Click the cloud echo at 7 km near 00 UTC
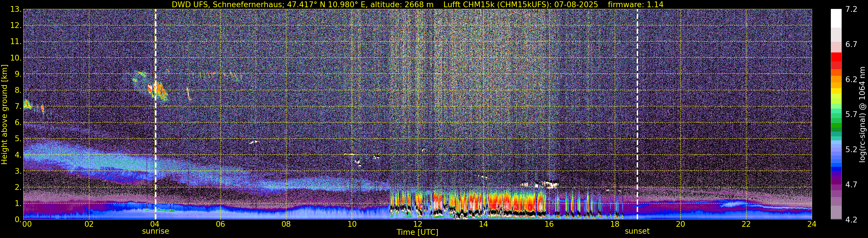The height and width of the screenshot is (238, 868). pos(27,105)
